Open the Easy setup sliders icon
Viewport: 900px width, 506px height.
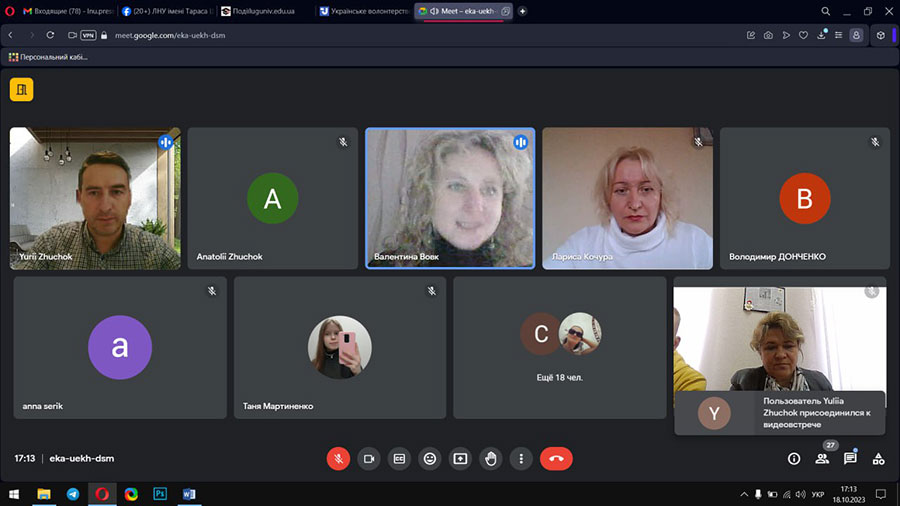coord(839,35)
